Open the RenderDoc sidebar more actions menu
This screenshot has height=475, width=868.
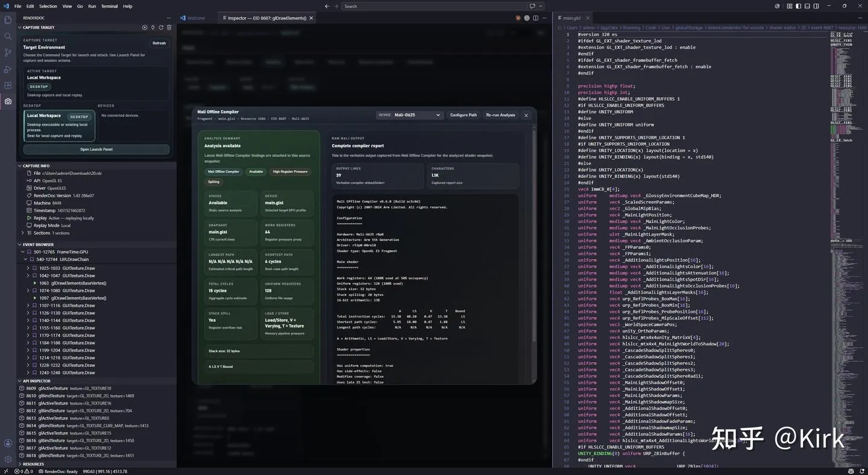(x=169, y=18)
